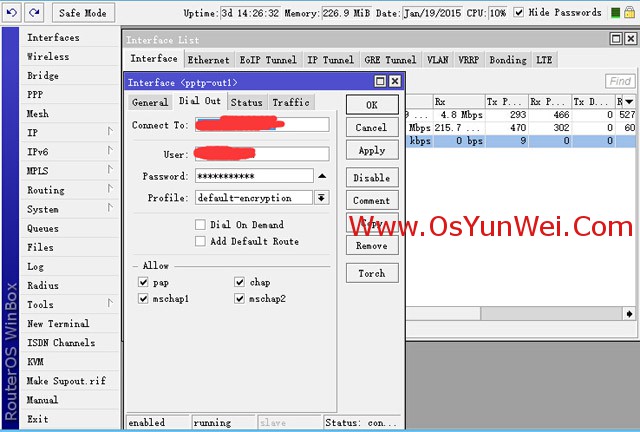The height and width of the screenshot is (432, 640).
Task: Close the Interface pptp-out1 dialog
Action: tap(394, 81)
